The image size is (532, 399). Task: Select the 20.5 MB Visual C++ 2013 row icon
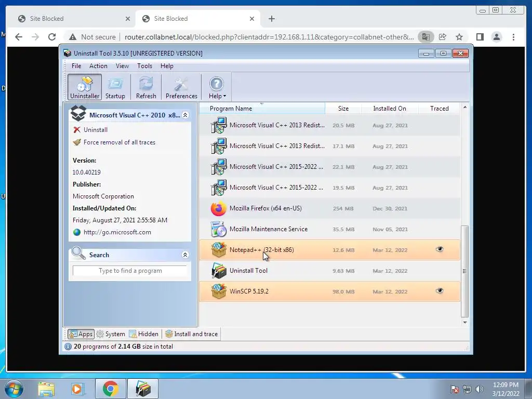click(x=219, y=125)
